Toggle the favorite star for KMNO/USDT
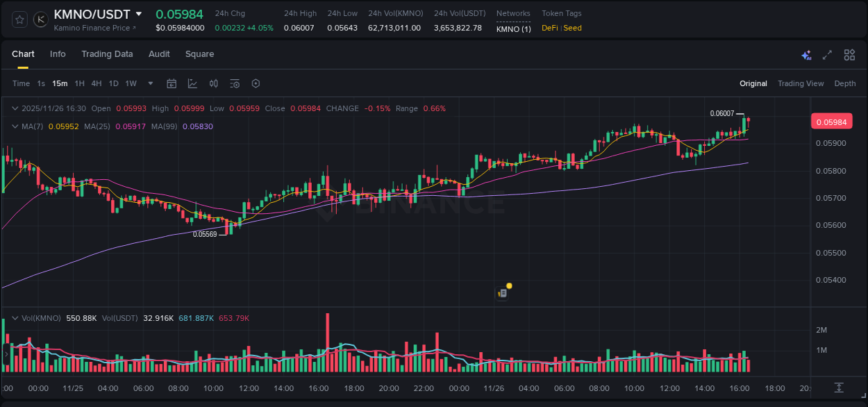Image resolution: width=868 pixels, height=407 pixels. (x=19, y=19)
